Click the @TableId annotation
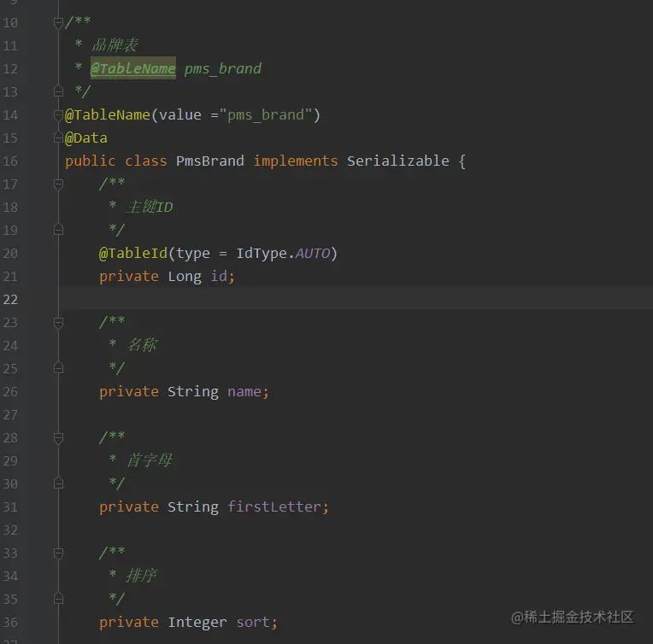This screenshot has height=644, width=653. click(133, 253)
